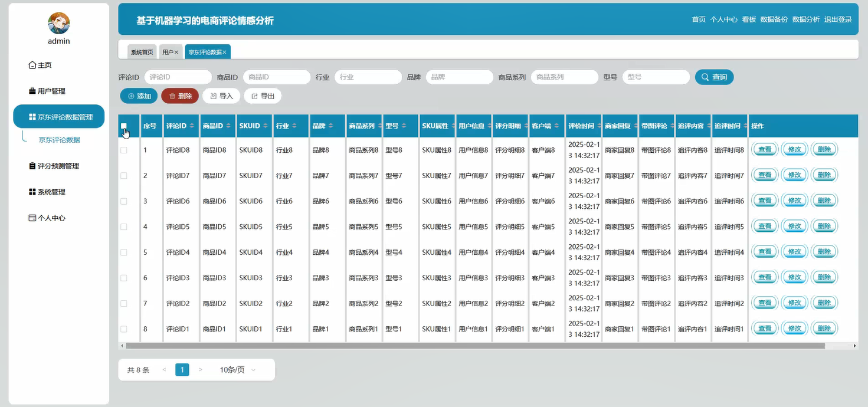868x407 pixels.
Task: Open 京东评论数据 submenu item
Action: [59, 140]
